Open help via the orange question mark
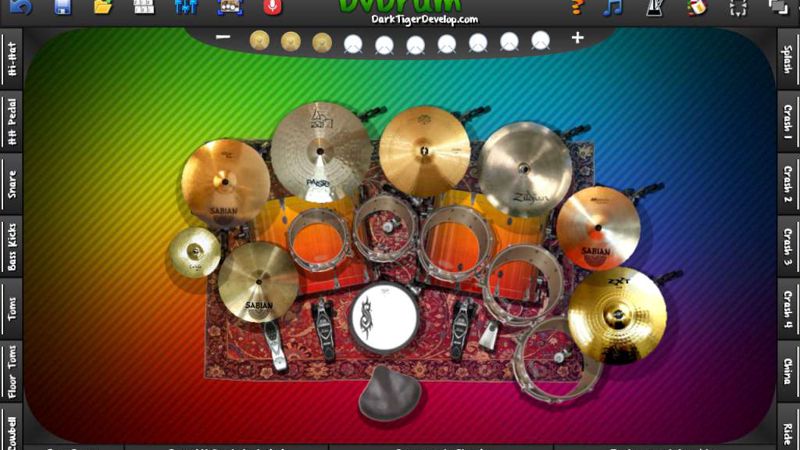Screen dimensions: 800x450 [x=577, y=7]
